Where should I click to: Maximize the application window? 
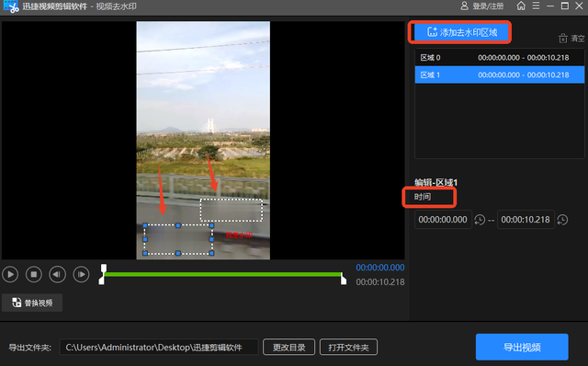click(x=565, y=6)
